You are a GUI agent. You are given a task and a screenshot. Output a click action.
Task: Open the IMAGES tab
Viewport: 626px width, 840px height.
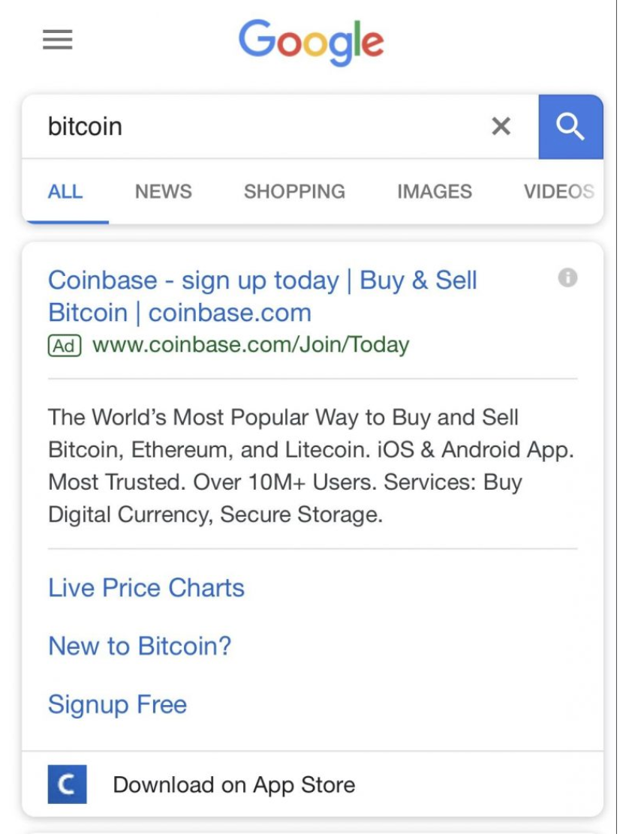coord(434,191)
